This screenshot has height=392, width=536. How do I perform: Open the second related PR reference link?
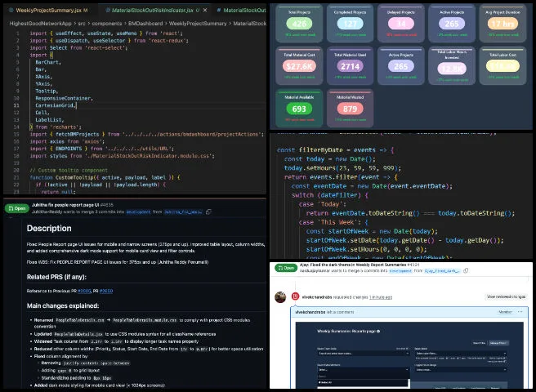point(106,291)
